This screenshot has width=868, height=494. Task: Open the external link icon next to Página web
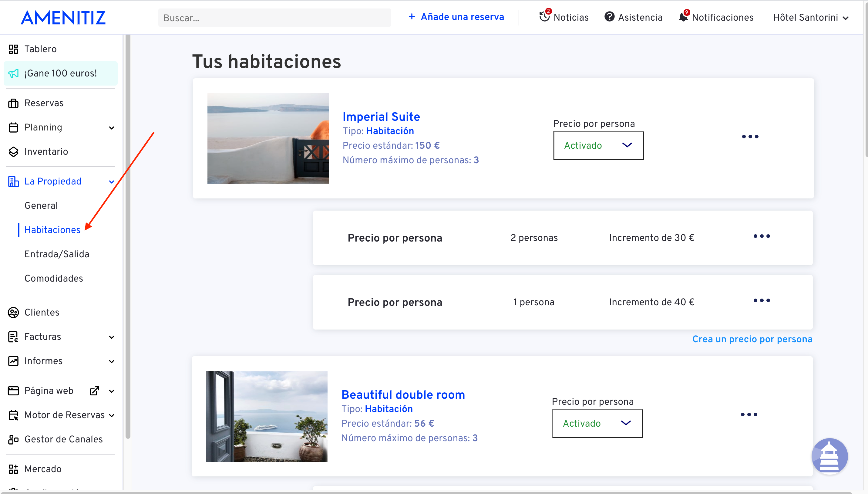[x=95, y=391]
